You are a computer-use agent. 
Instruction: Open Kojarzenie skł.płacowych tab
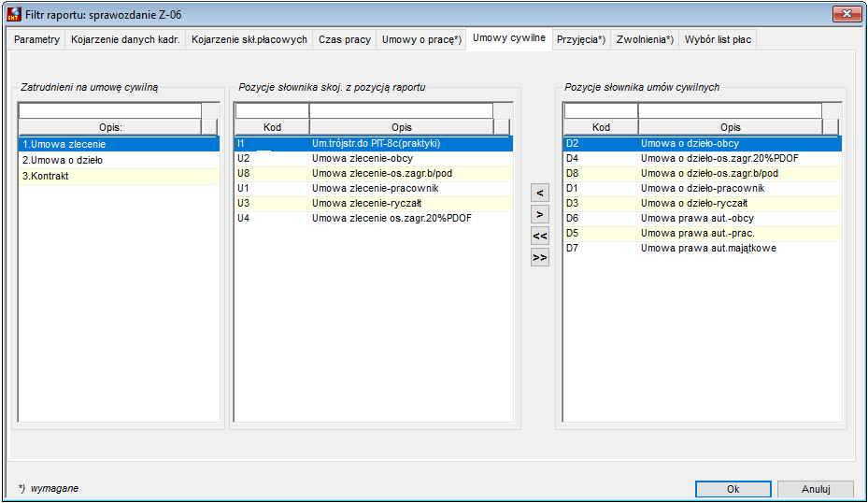coord(249,40)
